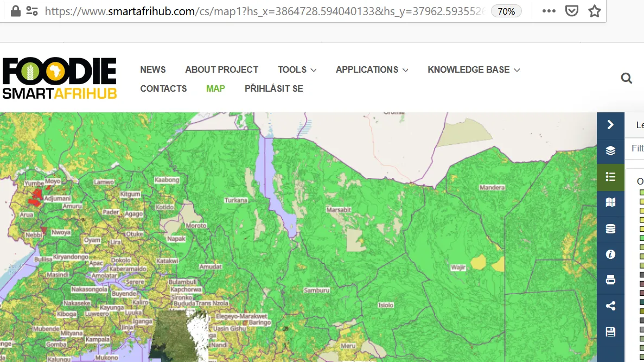Image resolution: width=644 pixels, height=362 pixels.
Task: Activate the feature info tool
Action: pos(610,255)
